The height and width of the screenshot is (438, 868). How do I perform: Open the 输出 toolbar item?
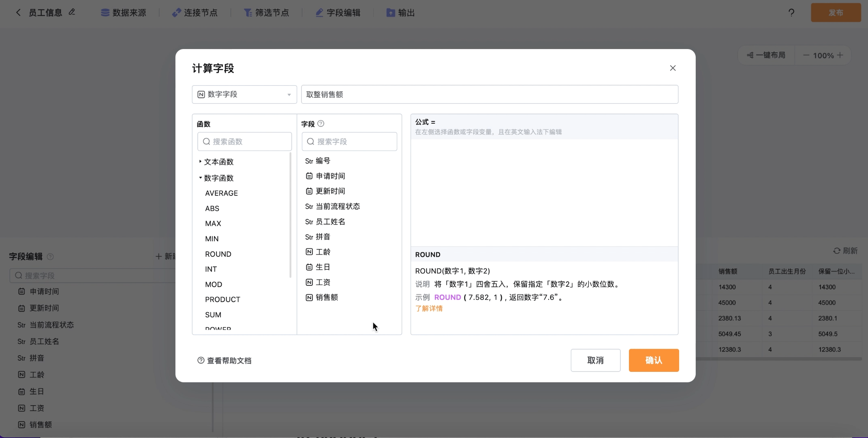coord(400,13)
